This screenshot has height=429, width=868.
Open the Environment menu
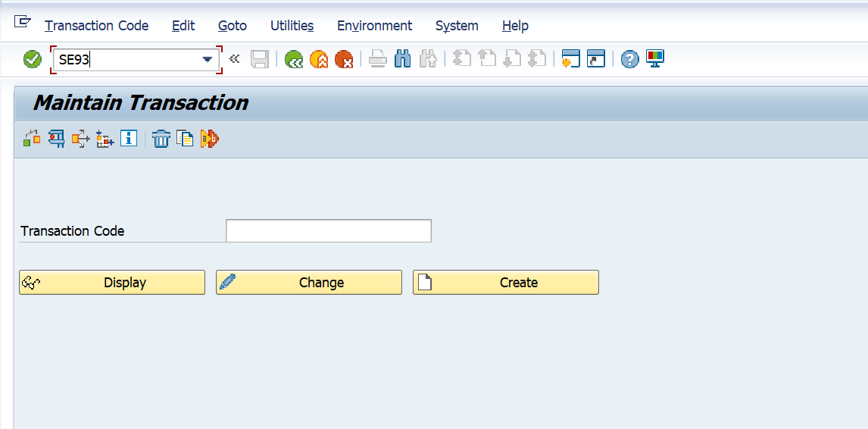[374, 26]
